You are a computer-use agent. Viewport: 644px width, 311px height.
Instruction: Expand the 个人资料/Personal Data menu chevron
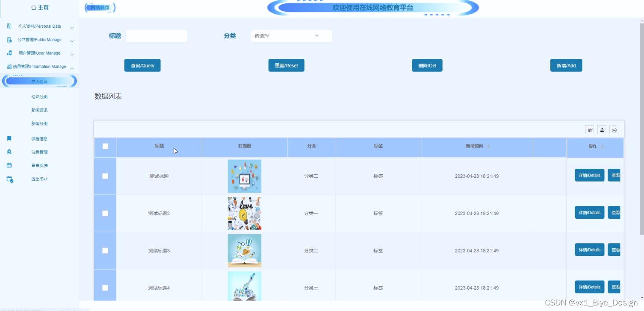pyautogui.click(x=72, y=28)
